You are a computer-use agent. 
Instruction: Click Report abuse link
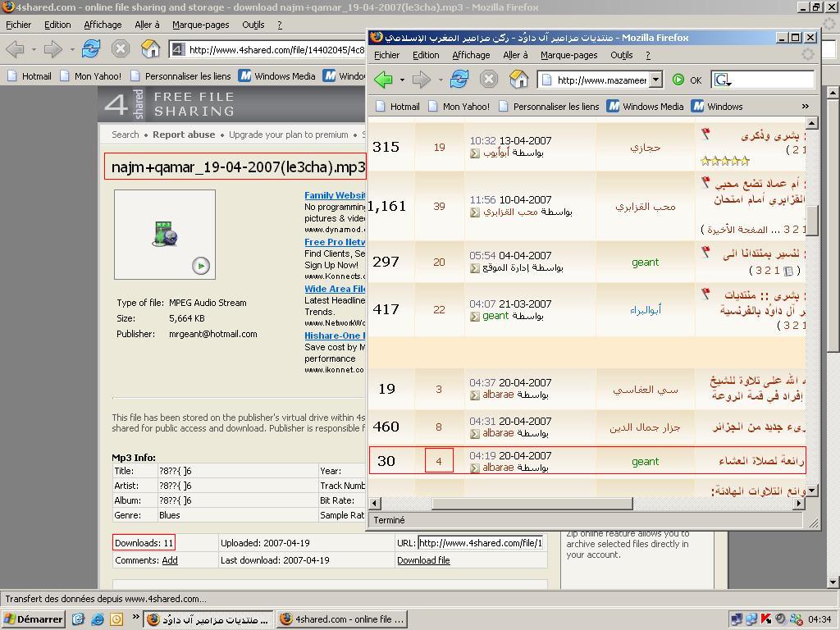pyautogui.click(x=184, y=135)
